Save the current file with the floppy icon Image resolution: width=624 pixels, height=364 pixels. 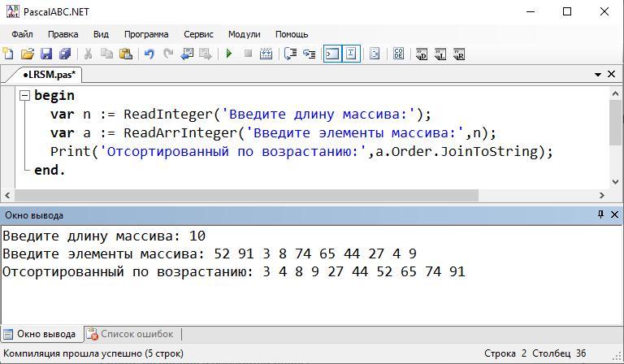46,54
